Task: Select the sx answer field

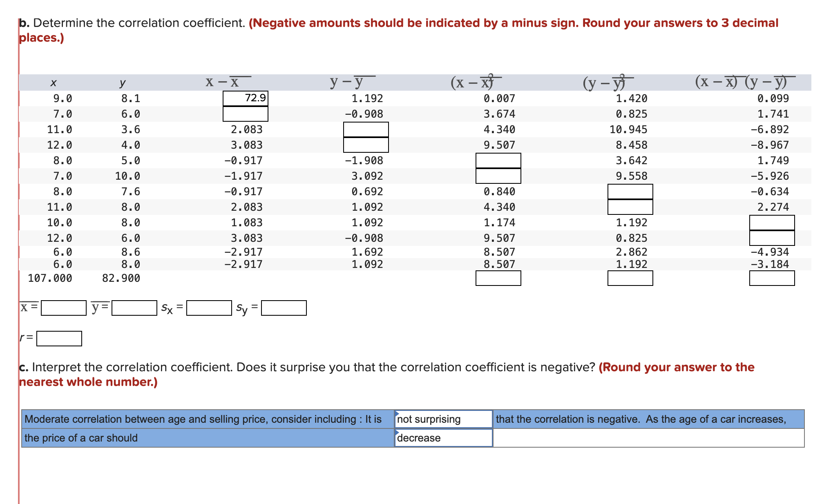Action: coord(209,308)
